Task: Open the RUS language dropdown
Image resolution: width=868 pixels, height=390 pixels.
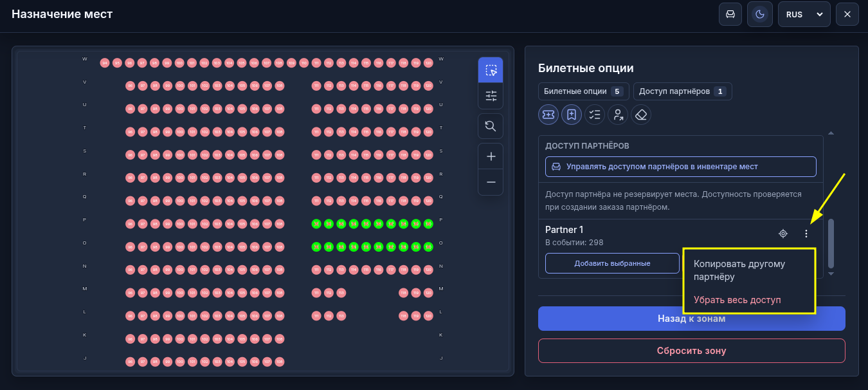Action: point(804,14)
